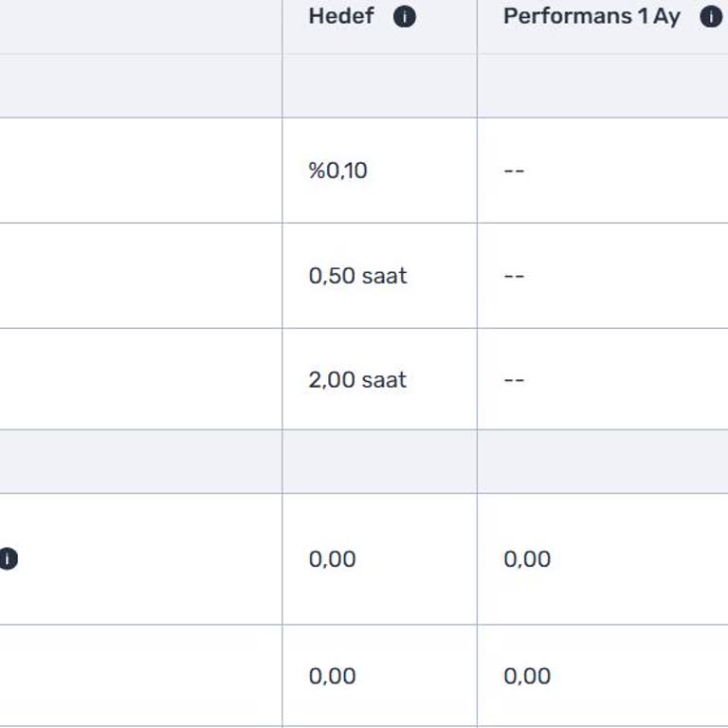Click the info icon at the left table edge

8,559
